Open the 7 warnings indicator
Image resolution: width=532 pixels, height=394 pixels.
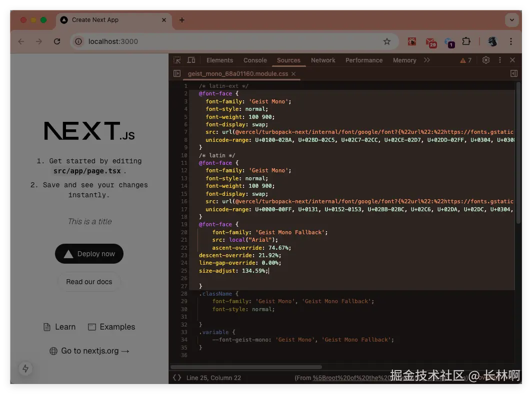(466, 60)
